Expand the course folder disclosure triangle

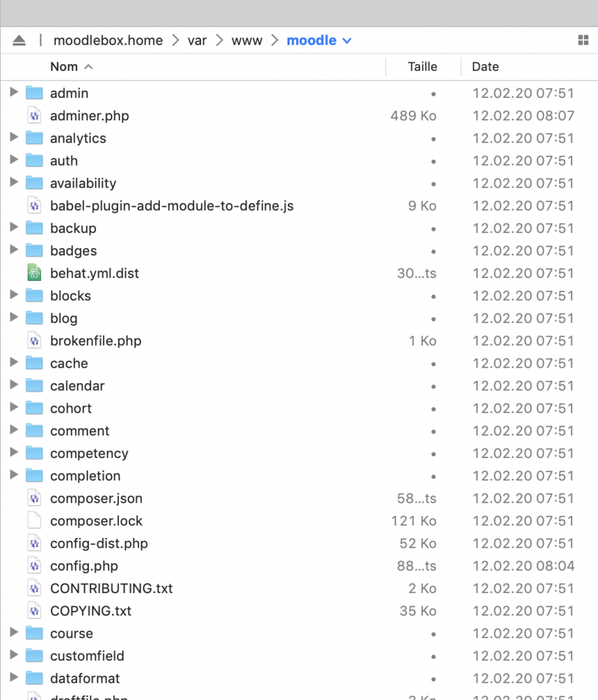point(14,632)
